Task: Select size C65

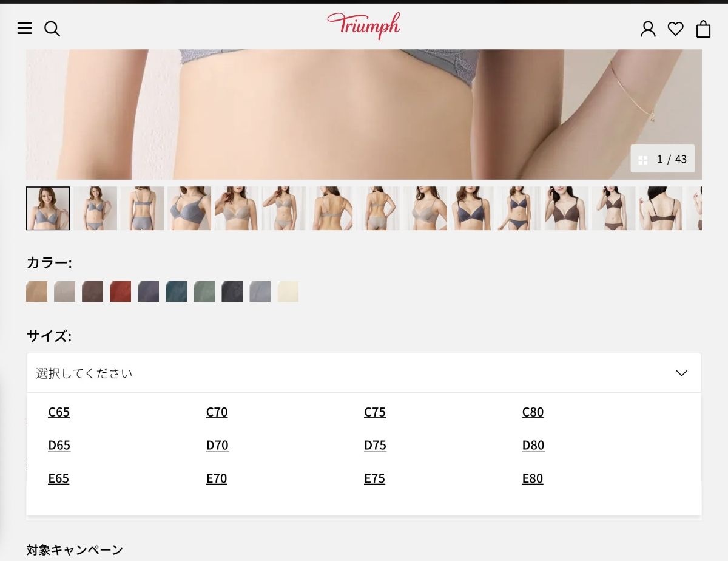Action: click(x=59, y=412)
